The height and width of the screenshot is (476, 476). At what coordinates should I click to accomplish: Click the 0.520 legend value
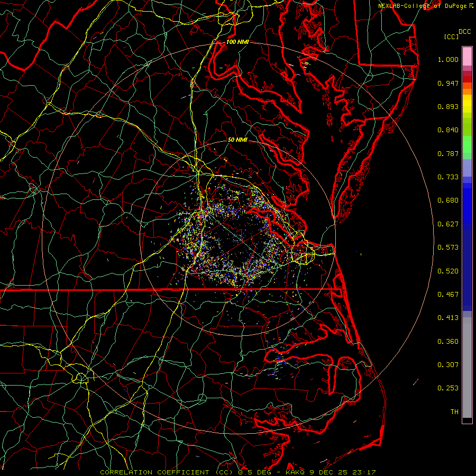pos(448,271)
